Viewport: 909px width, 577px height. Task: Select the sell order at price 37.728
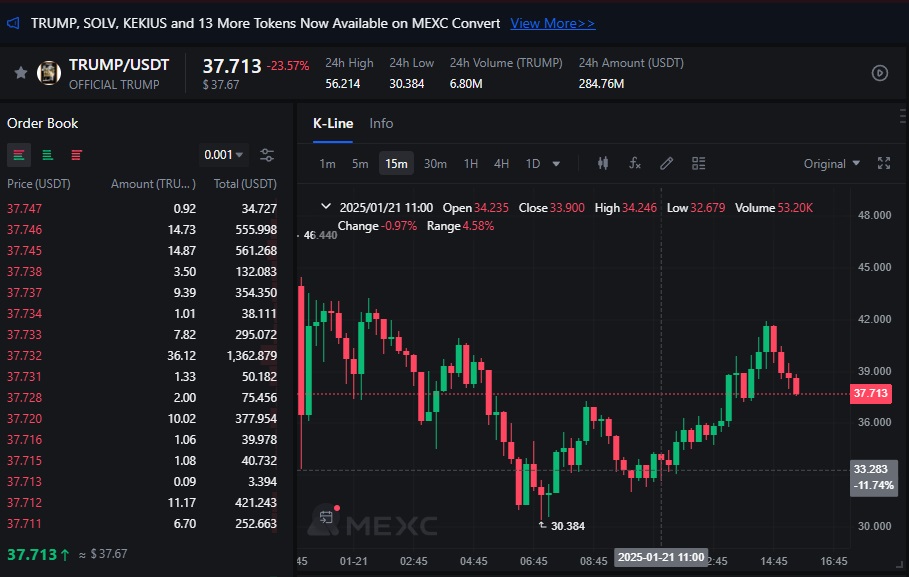pos(141,397)
